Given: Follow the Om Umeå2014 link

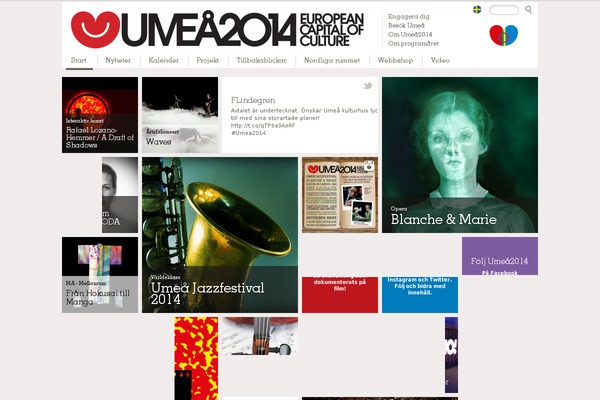Looking at the screenshot, I should (x=410, y=34).
